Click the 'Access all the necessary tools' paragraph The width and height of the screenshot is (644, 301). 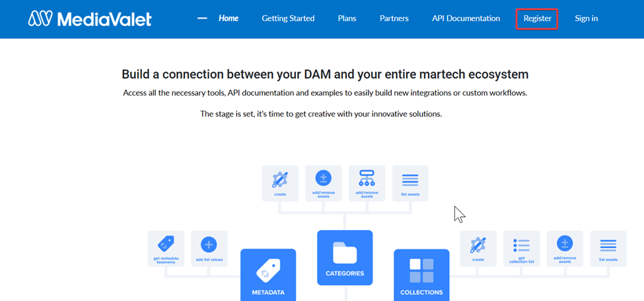click(325, 93)
